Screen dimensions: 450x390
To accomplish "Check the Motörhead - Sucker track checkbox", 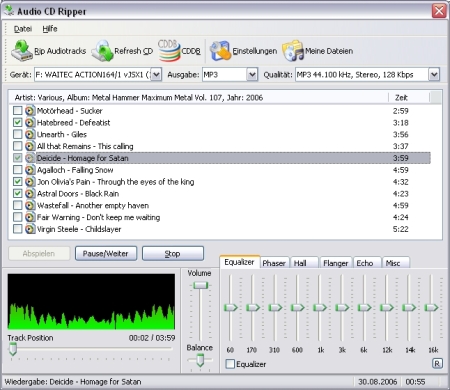I will (17, 110).
